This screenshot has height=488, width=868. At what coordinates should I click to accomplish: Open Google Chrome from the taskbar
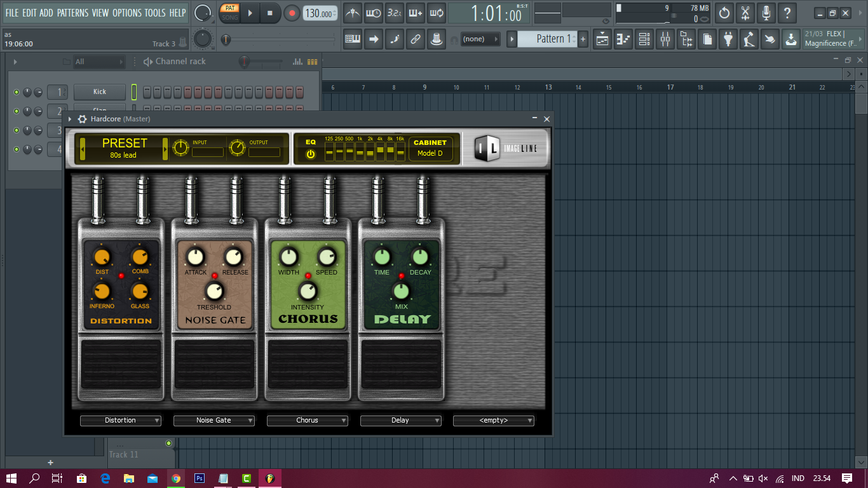pyautogui.click(x=175, y=478)
